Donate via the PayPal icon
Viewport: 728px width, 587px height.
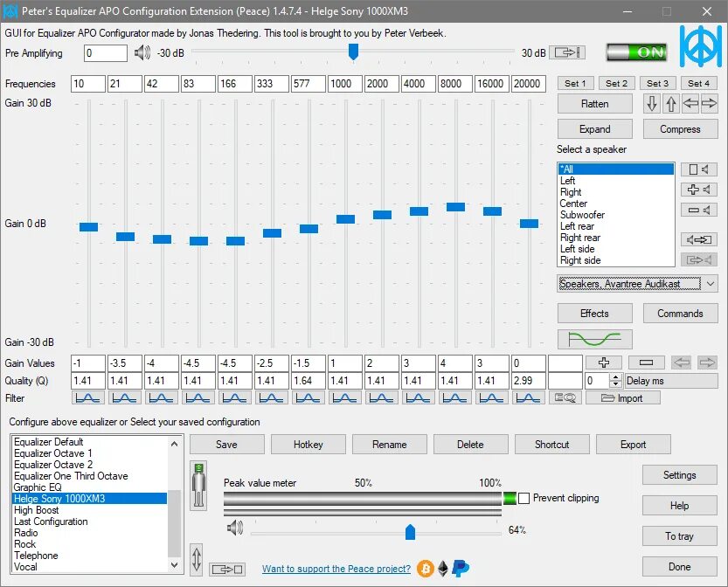point(461,569)
